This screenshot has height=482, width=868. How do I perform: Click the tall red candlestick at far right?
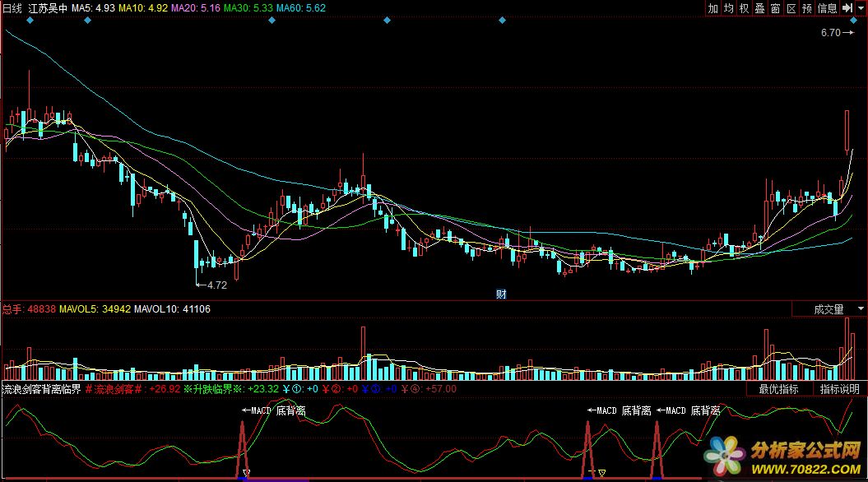847,131
